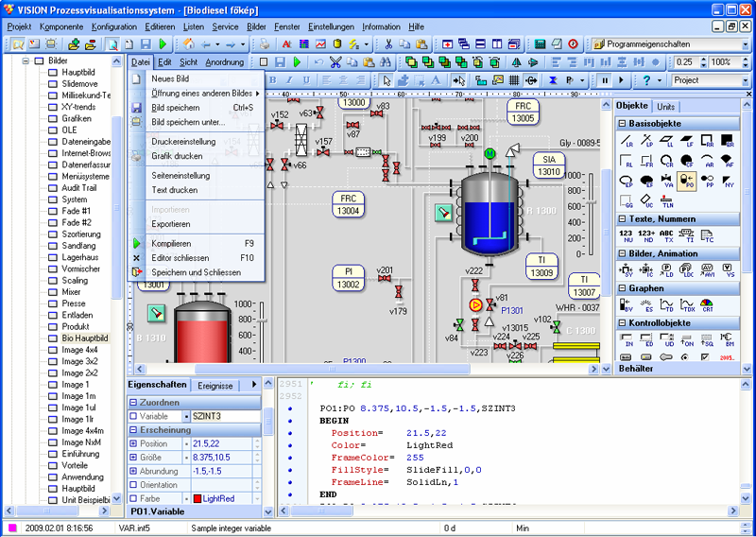Collapse the Graphen palette section
Viewport: 756px width, 537px height.
(x=623, y=288)
